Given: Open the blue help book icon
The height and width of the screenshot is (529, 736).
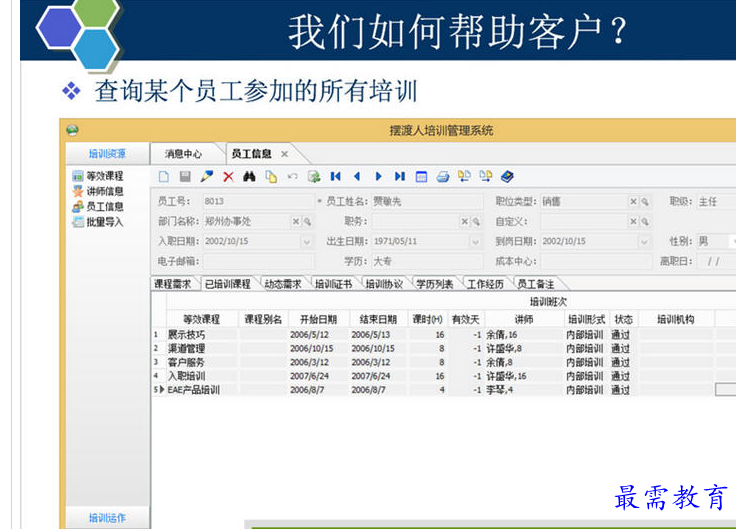Looking at the screenshot, I should click(x=507, y=176).
